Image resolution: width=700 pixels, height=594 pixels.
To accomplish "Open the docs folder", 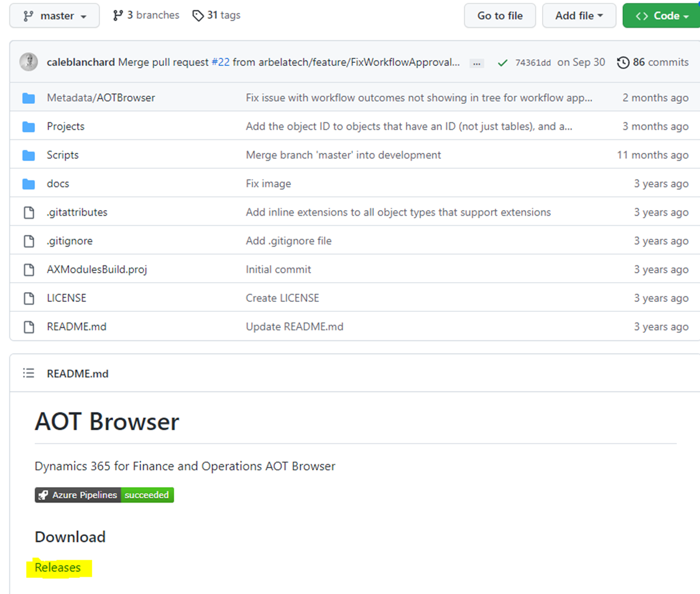I will (x=58, y=183).
